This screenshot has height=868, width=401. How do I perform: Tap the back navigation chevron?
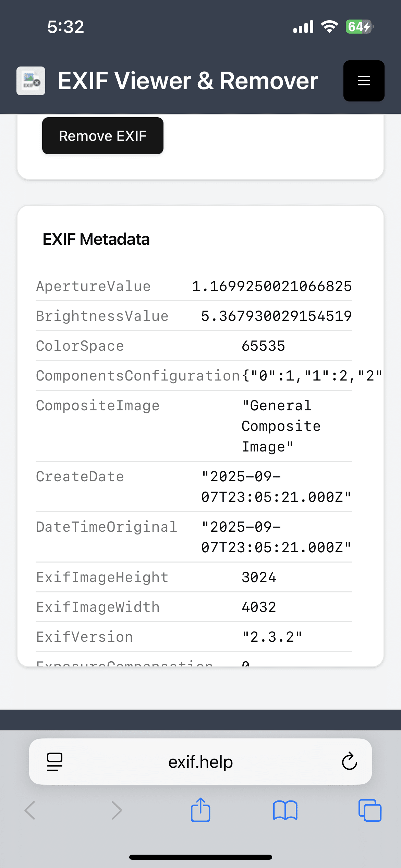tap(30, 811)
